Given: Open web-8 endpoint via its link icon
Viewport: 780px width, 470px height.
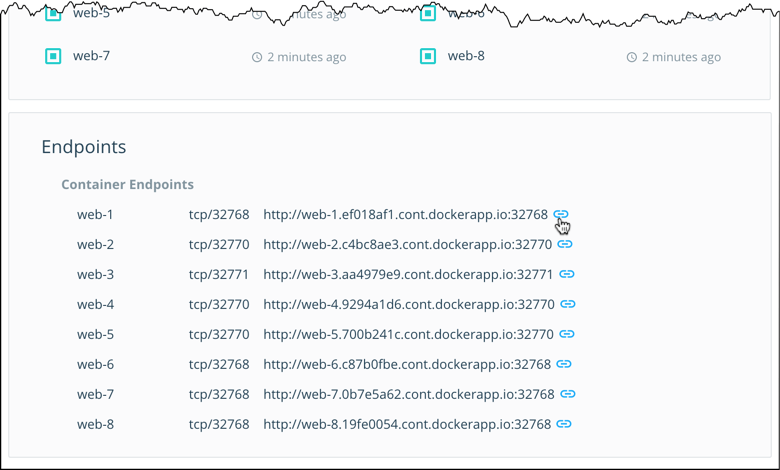Looking at the screenshot, I should click(x=563, y=424).
